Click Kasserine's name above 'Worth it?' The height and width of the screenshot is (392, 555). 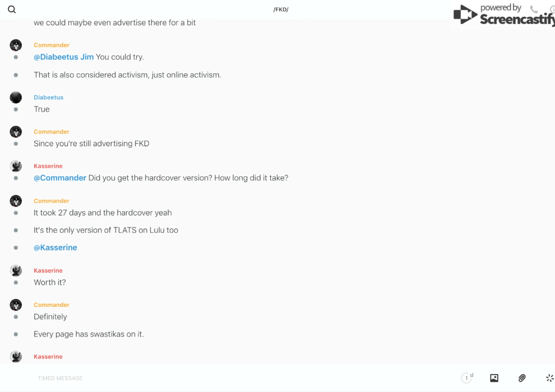[48, 270]
